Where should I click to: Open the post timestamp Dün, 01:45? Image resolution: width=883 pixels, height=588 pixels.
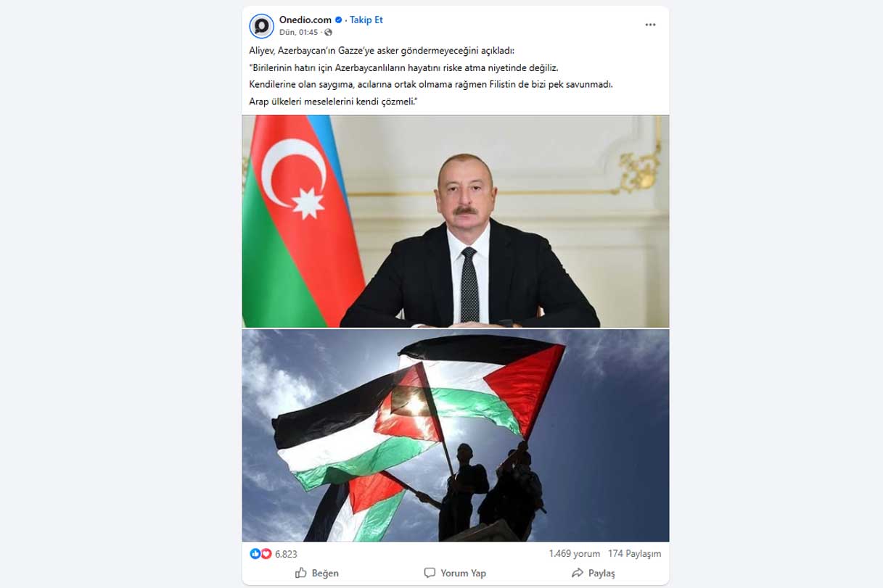[298, 33]
